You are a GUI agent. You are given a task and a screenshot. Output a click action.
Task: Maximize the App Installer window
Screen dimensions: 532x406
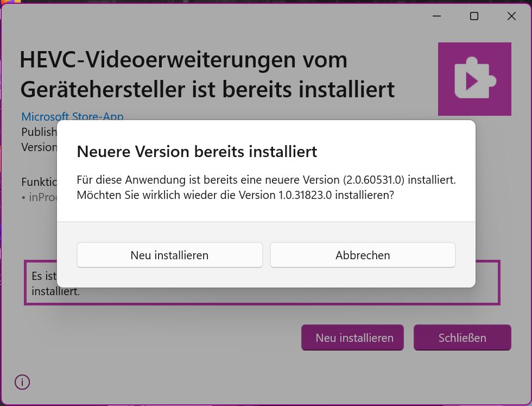(x=474, y=16)
